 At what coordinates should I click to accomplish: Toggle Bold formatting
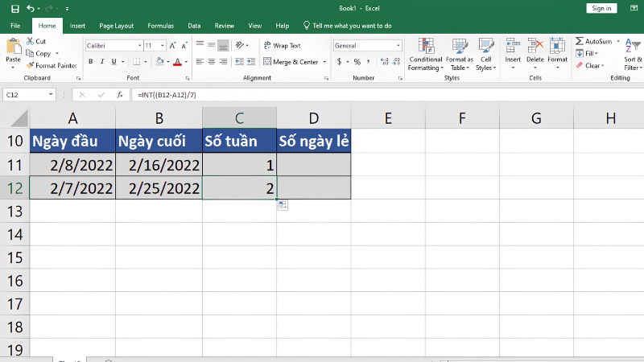pyautogui.click(x=91, y=62)
